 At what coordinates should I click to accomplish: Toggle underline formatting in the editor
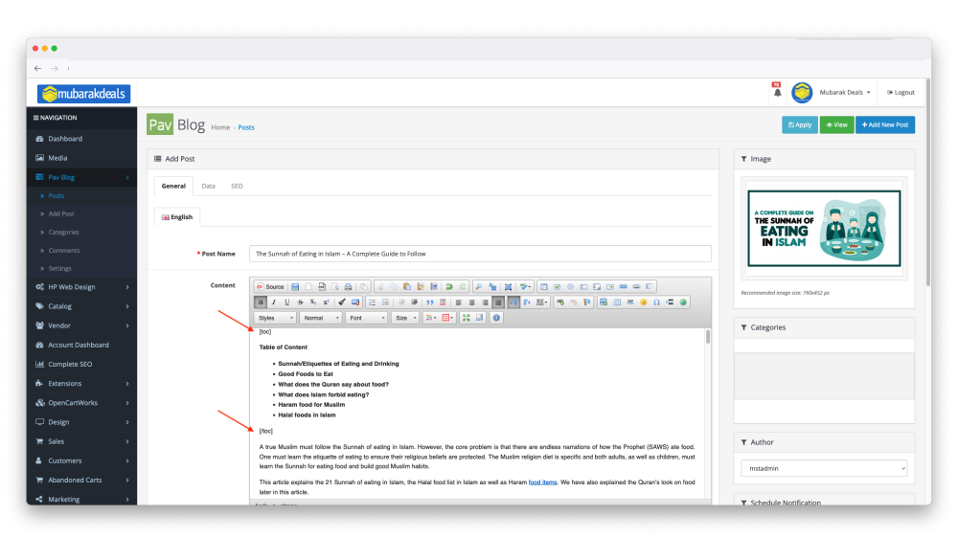(286, 301)
